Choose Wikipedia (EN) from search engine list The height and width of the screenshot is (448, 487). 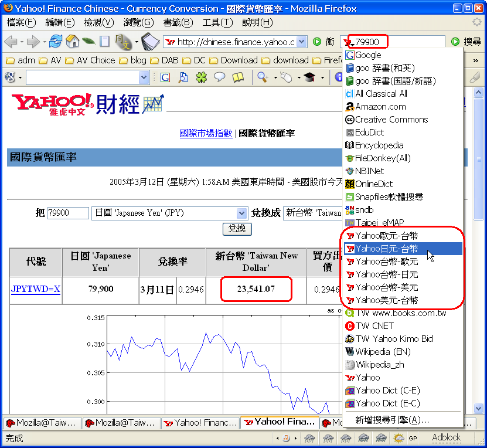coord(383,352)
